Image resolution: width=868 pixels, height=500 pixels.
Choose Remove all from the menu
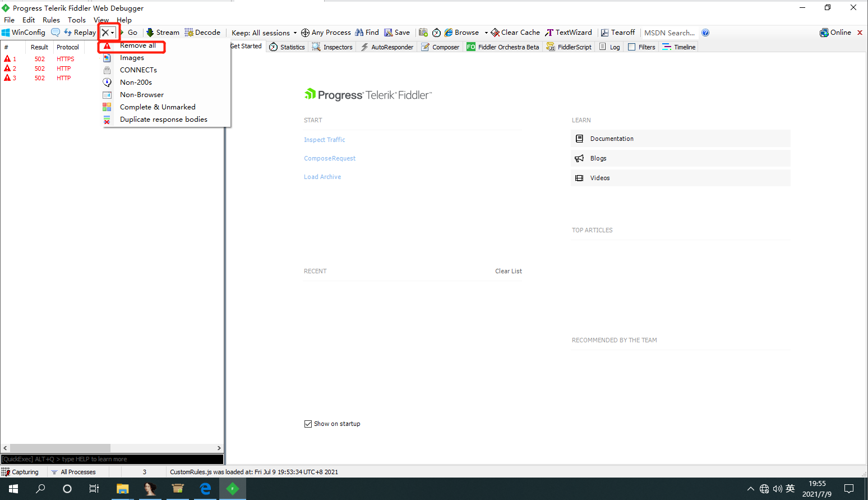pos(137,45)
